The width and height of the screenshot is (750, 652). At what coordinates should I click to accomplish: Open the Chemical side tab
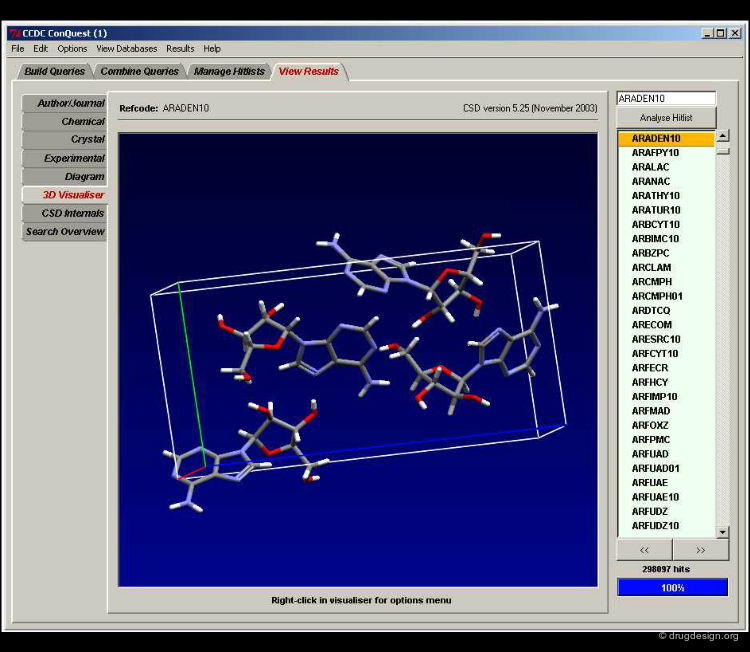65,122
